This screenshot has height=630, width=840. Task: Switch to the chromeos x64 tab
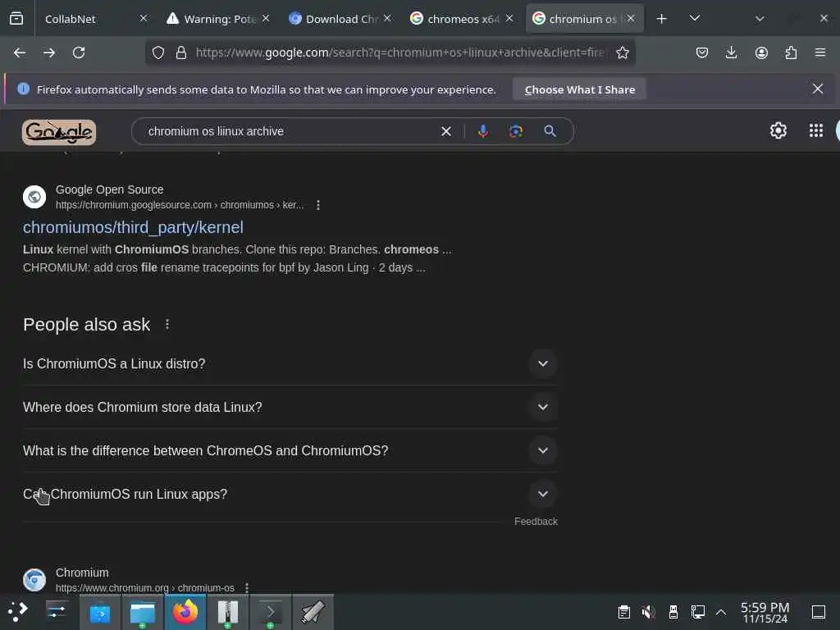[x=463, y=19]
